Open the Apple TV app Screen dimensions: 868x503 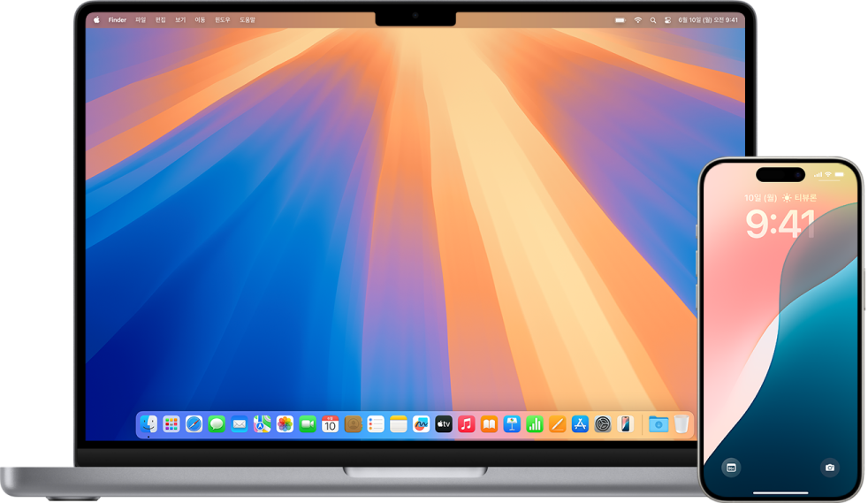(444, 424)
